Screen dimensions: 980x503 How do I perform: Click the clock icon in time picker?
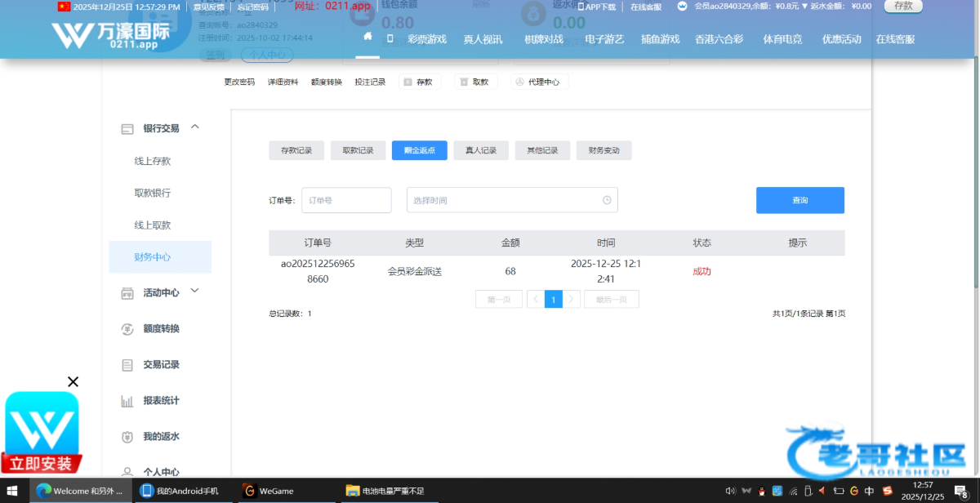click(x=607, y=200)
